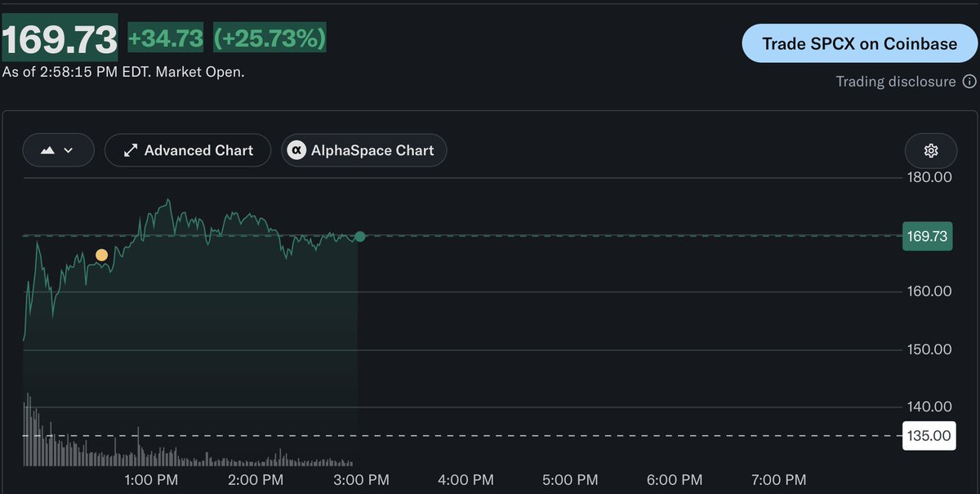Click the 2:00 PM time label
This screenshot has height=494, width=980.
[x=256, y=479]
